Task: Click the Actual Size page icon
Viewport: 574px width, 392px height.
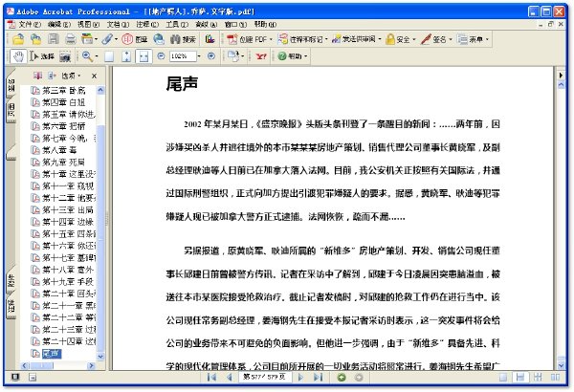Action: click(x=109, y=56)
